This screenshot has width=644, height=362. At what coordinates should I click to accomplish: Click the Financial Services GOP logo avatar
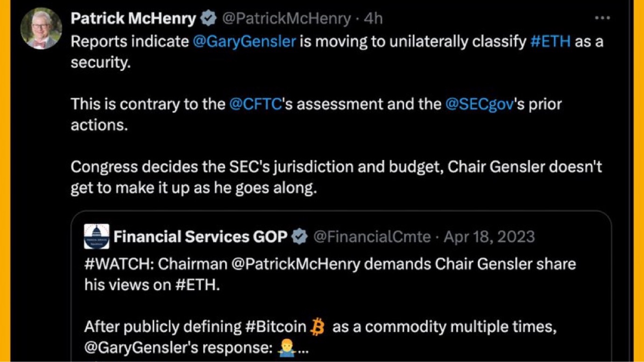[x=97, y=237]
